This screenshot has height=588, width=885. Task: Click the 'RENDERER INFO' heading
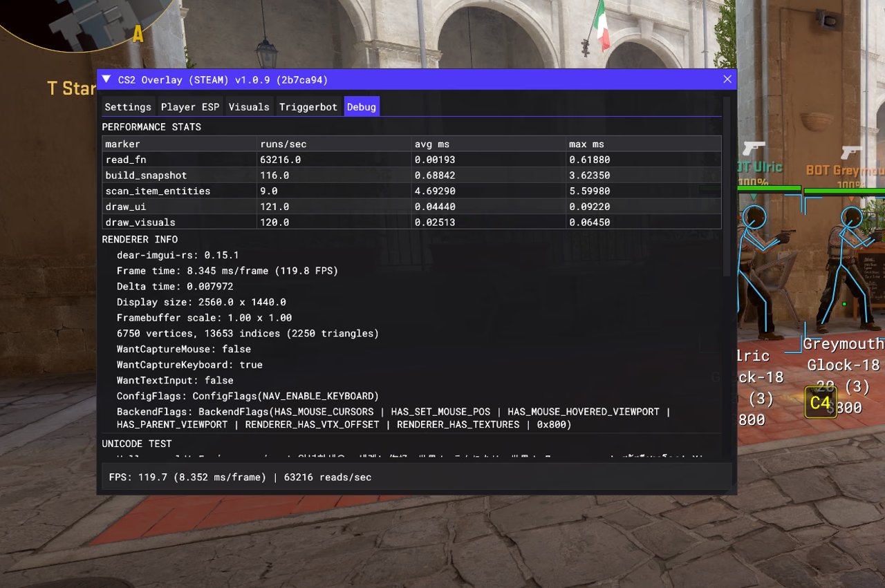140,240
